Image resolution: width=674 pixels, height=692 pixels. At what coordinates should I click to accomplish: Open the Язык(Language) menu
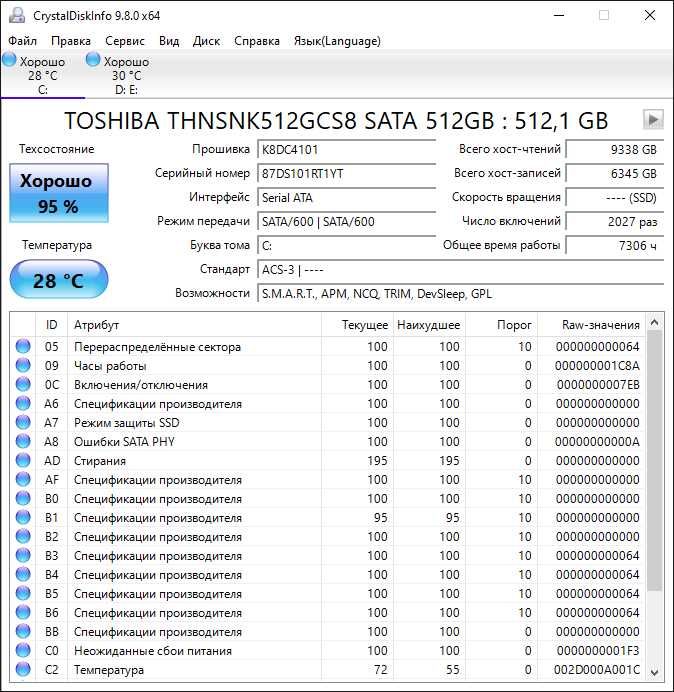(x=337, y=41)
